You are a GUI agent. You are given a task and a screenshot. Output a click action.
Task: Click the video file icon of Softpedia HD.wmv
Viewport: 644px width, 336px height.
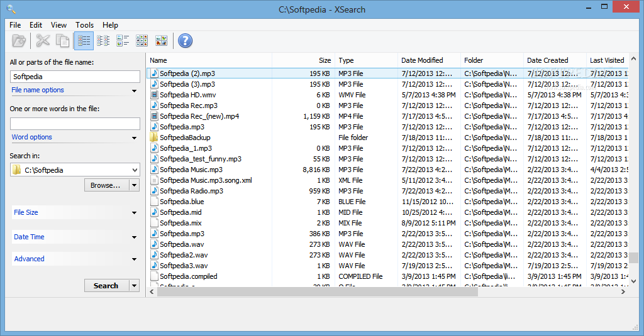pos(155,94)
